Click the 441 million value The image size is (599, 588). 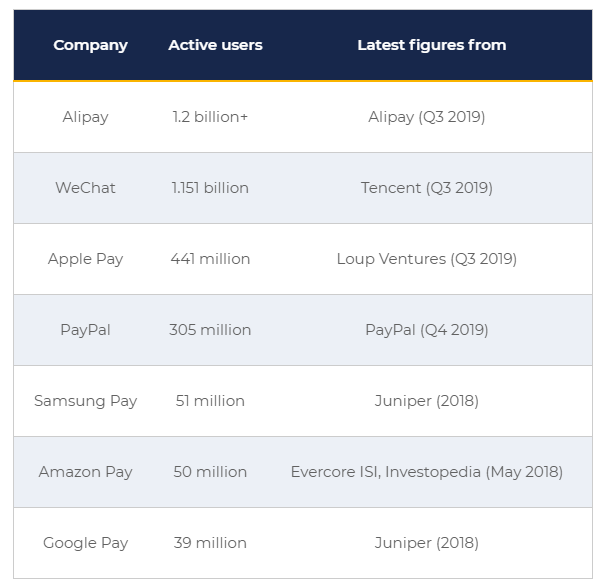pos(210,259)
